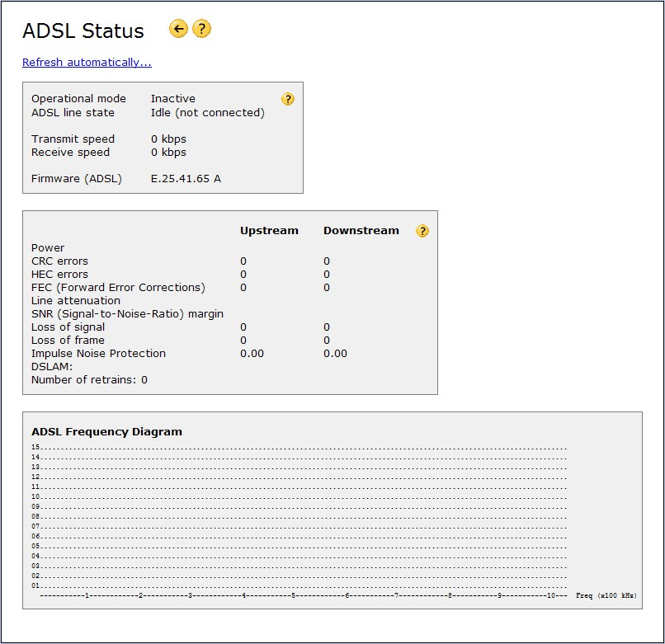Click the Receive speed label
Screen dimensions: 665x644
(70, 153)
